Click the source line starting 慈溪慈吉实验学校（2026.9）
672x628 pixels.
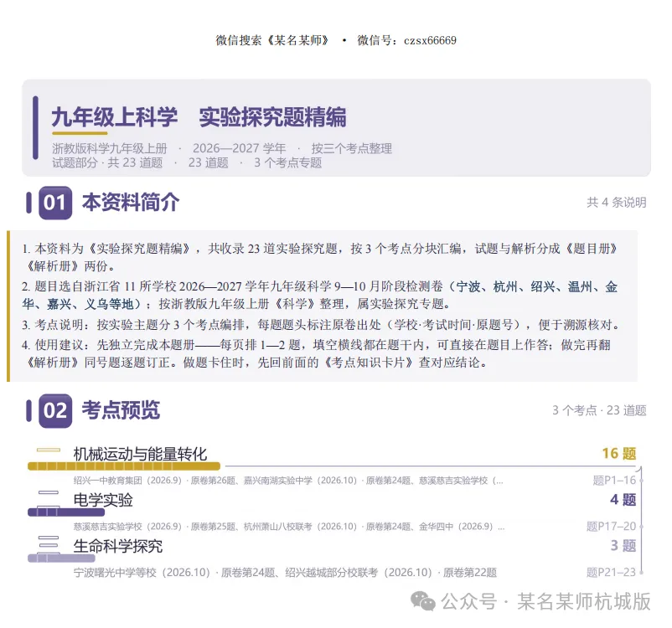[289, 526]
